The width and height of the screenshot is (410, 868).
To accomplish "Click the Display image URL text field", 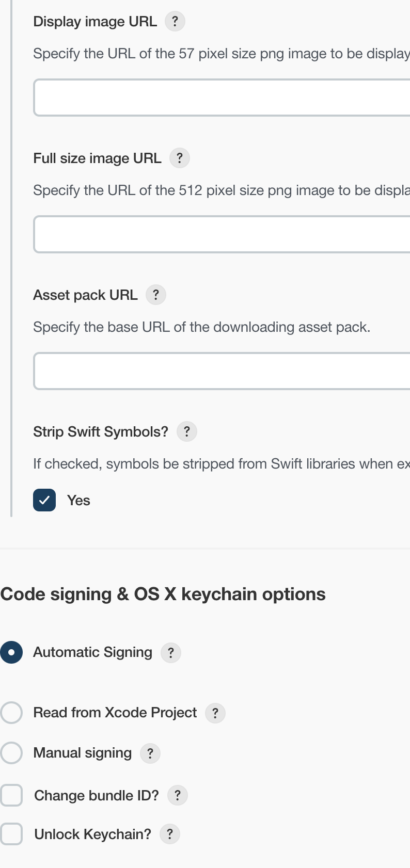I will pos(222,98).
